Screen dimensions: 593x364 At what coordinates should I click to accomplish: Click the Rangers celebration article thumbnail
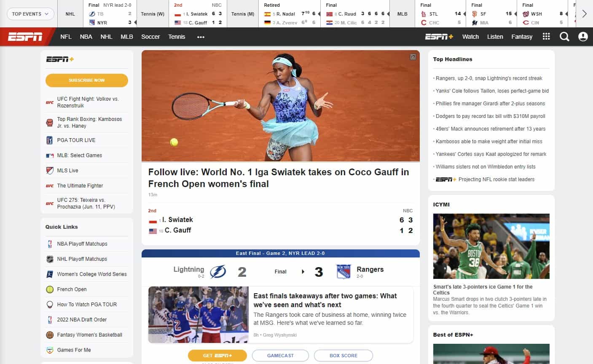coord(199,315)
